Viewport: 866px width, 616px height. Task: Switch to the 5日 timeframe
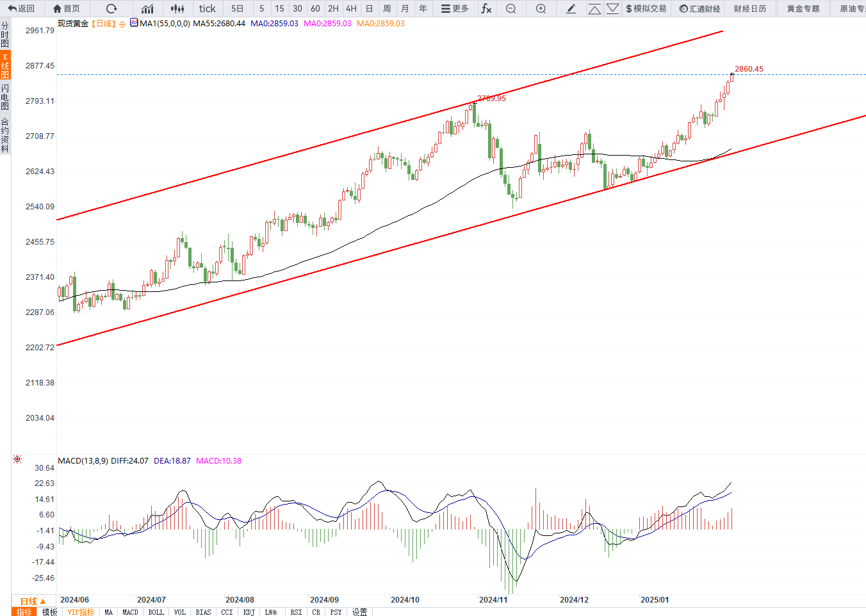pos(238,8)
